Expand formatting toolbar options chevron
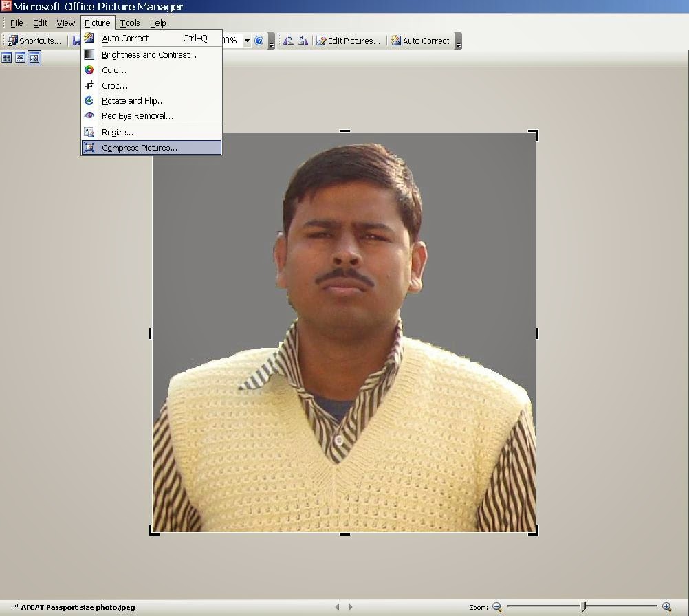The image size is (689, 616). (459, 41)
